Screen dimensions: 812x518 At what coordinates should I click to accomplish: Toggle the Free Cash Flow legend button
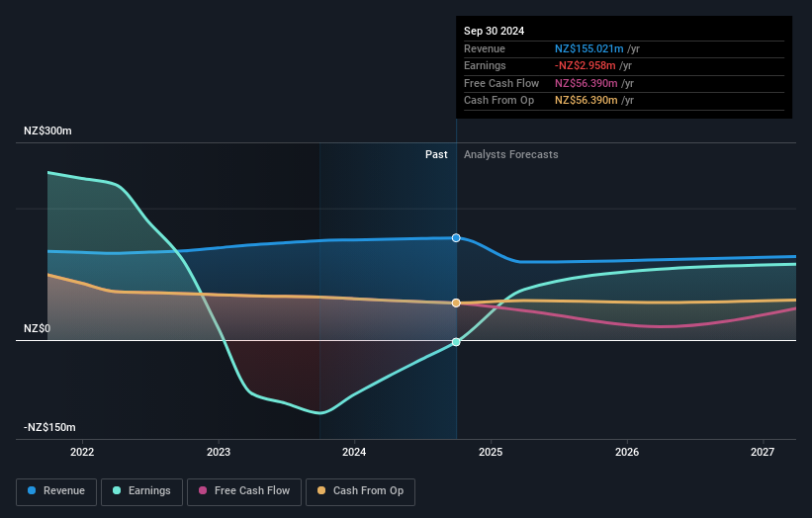tap(244, 491)
